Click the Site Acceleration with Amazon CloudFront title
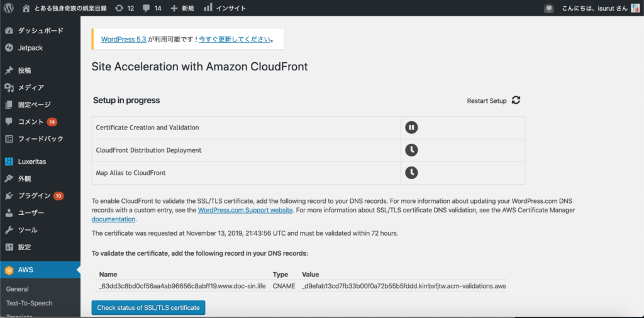This screenshot has height=318, width=644. coord(199,67)
